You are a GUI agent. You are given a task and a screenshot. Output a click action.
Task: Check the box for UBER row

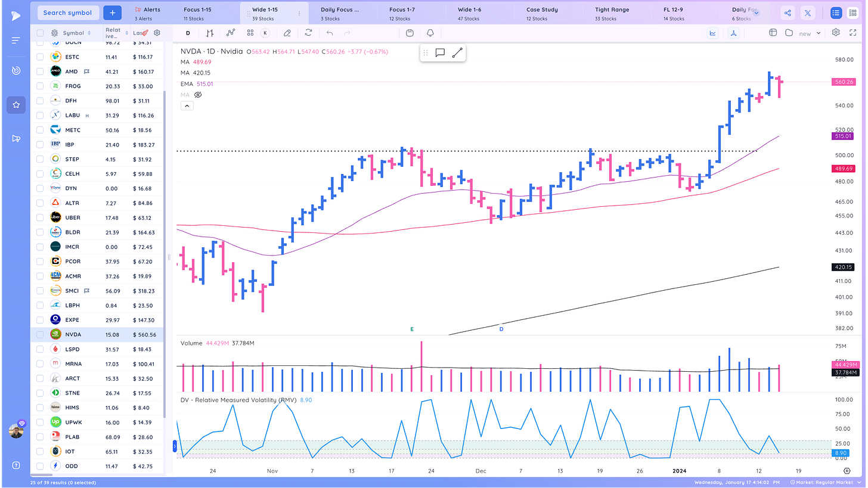click(x=40, y=217)
